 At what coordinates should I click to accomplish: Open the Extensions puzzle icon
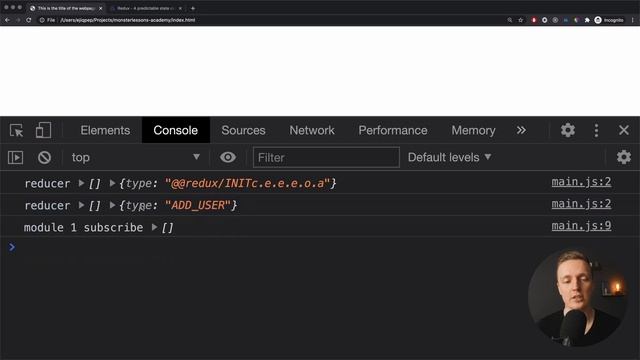pyautogui.click(x=587, y=20)
